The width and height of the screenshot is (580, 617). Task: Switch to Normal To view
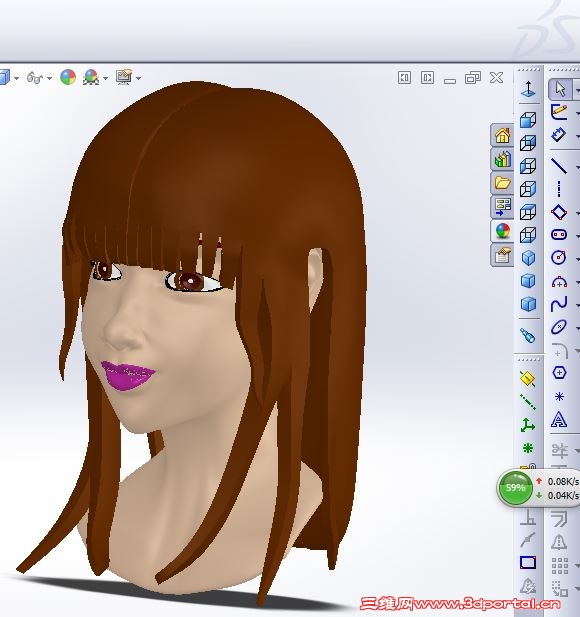coord(528,89)
